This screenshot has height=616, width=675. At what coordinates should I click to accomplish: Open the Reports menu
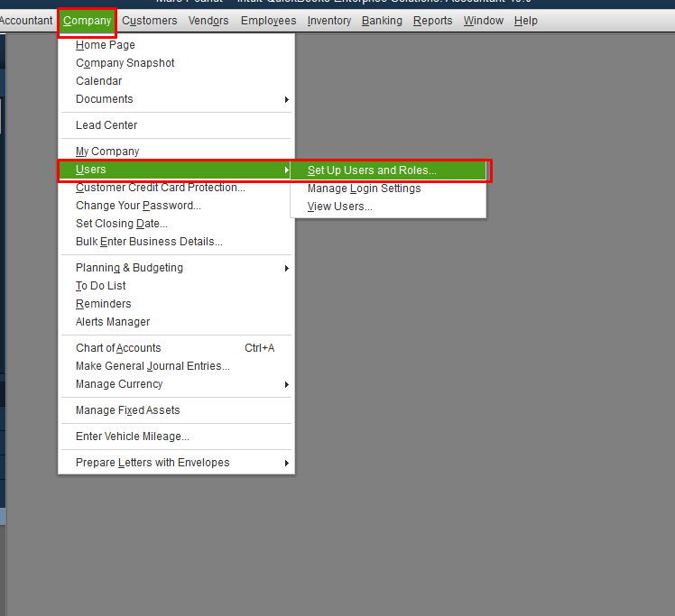click(x=432, y=21)
